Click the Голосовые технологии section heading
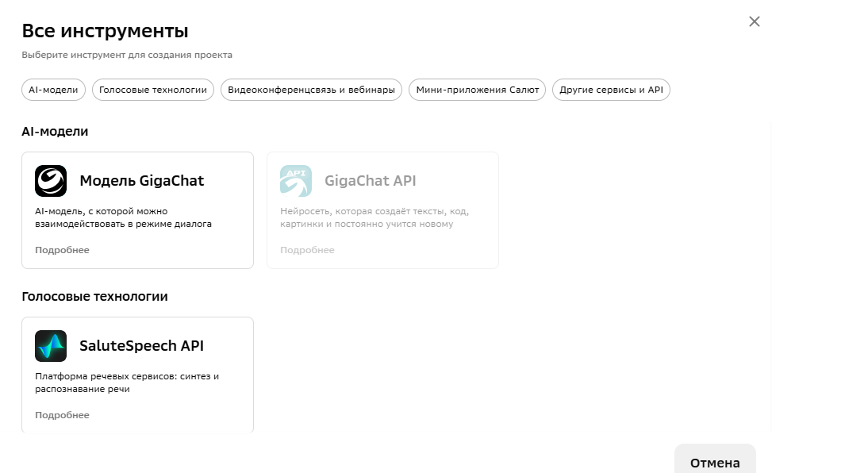The height and width of the screenshot is (473, 868). (94, 296)
